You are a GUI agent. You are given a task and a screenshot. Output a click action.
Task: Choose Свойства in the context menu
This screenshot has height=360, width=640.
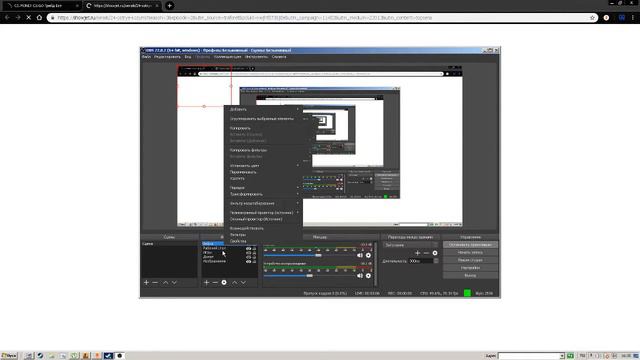pos(238,241)
